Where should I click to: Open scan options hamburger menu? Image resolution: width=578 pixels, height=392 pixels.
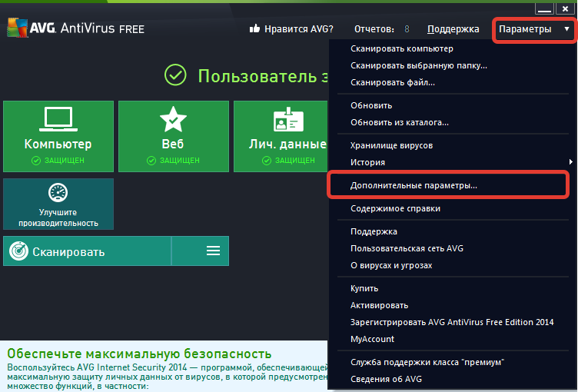(213, 251)
